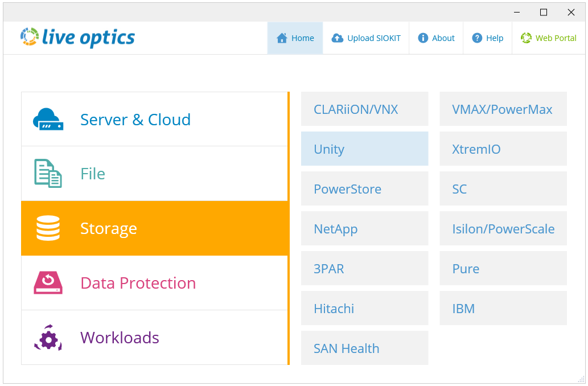This screenshot has width=588, height=386.
Task: Click the Web Portal icon
Action: [x=526, y=38]
